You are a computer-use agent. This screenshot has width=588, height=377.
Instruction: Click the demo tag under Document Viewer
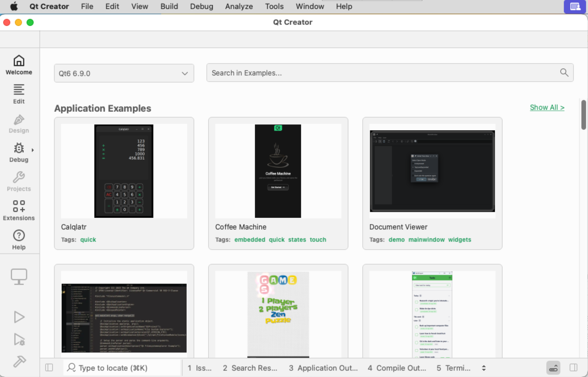tap(397, 240)
